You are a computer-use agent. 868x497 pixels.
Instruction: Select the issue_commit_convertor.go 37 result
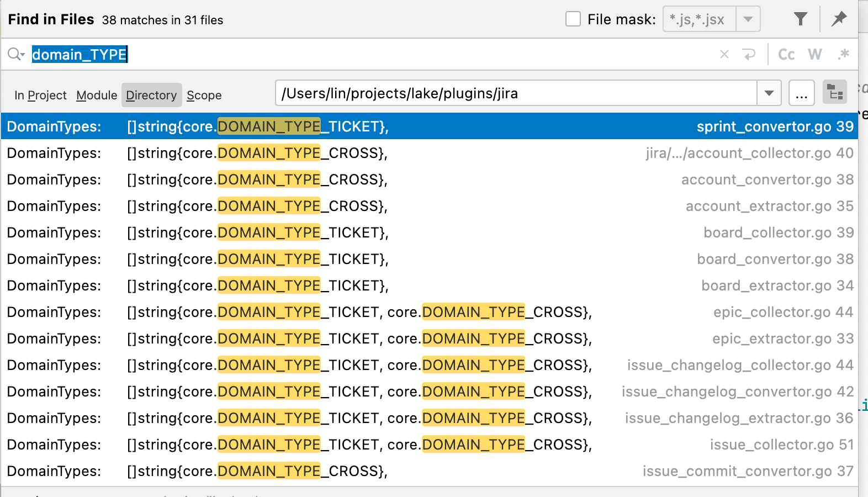[x=430, y=471]
